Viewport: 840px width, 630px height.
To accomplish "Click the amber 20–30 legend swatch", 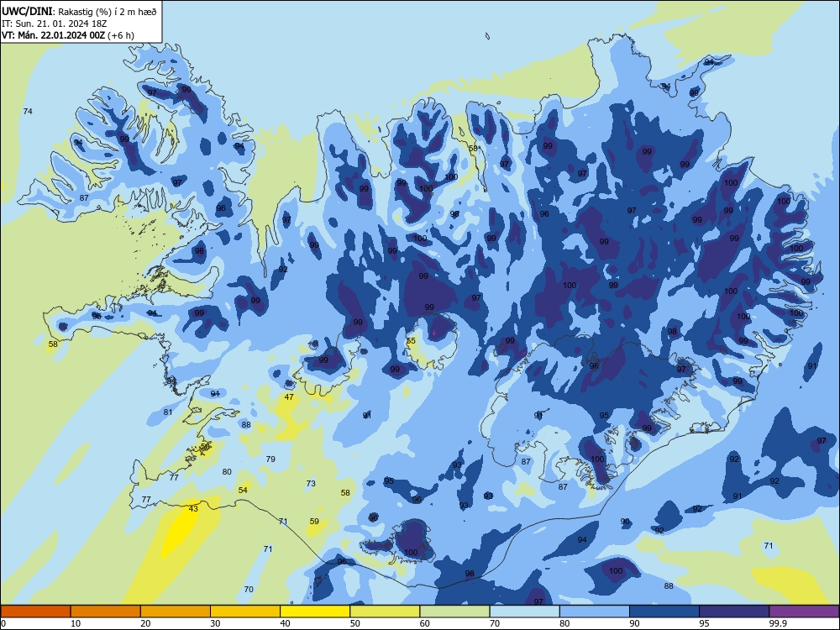I will [176, 612].
